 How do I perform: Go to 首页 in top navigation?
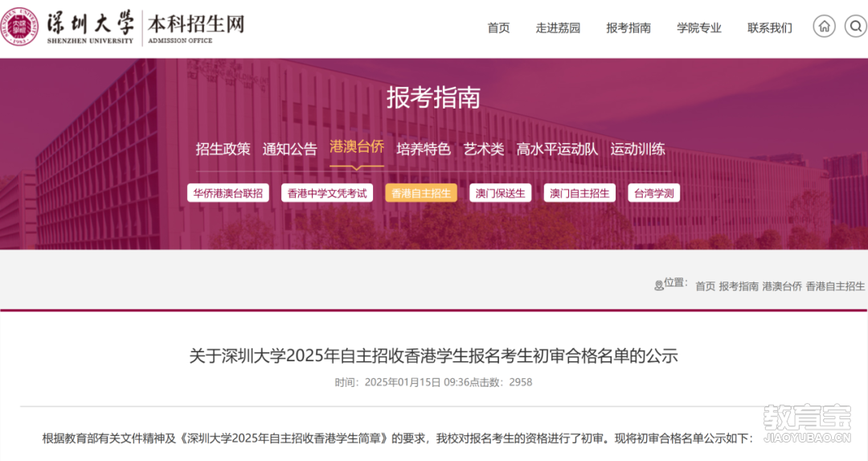498,27
